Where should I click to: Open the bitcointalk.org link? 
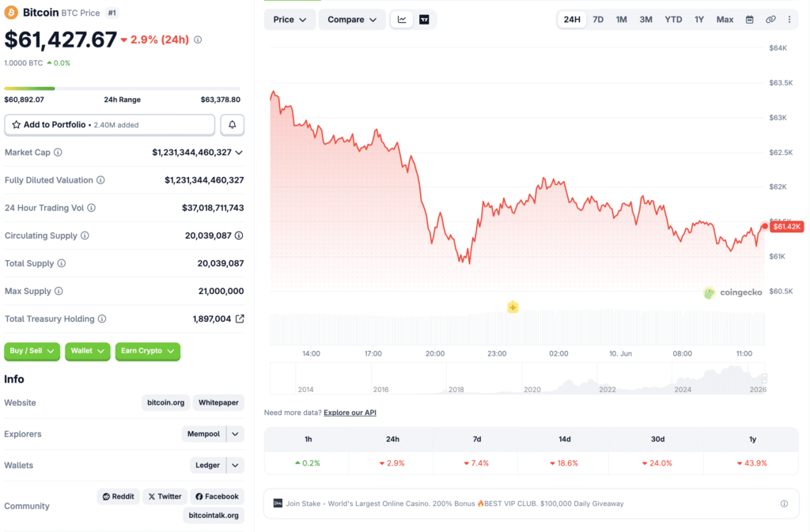pyautogui.click(x=214, y=515)
